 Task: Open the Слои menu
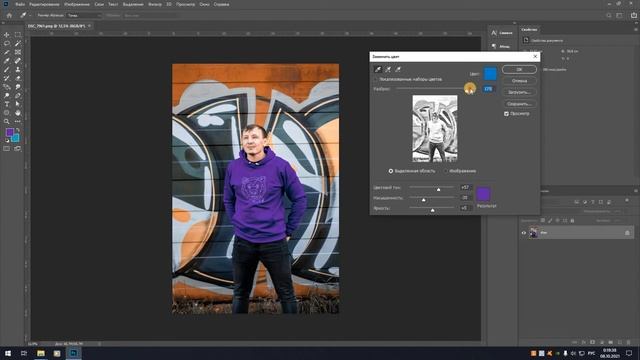click(x=99, y=4)
